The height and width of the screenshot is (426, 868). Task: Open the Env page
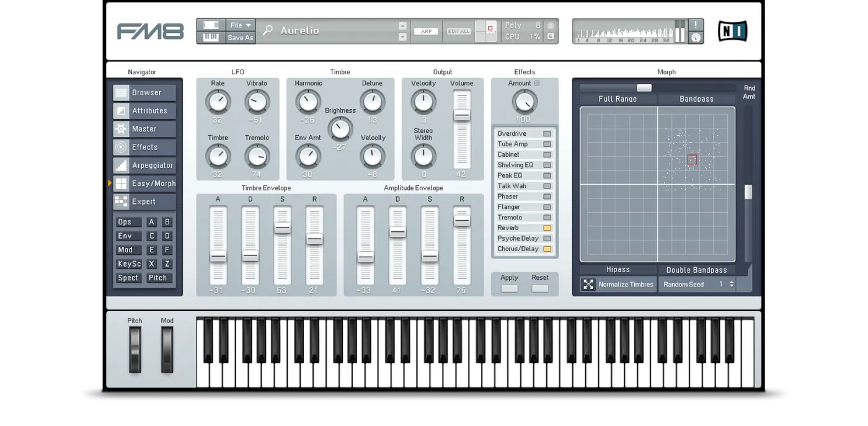pyautogui.click(x=128, y=236)
